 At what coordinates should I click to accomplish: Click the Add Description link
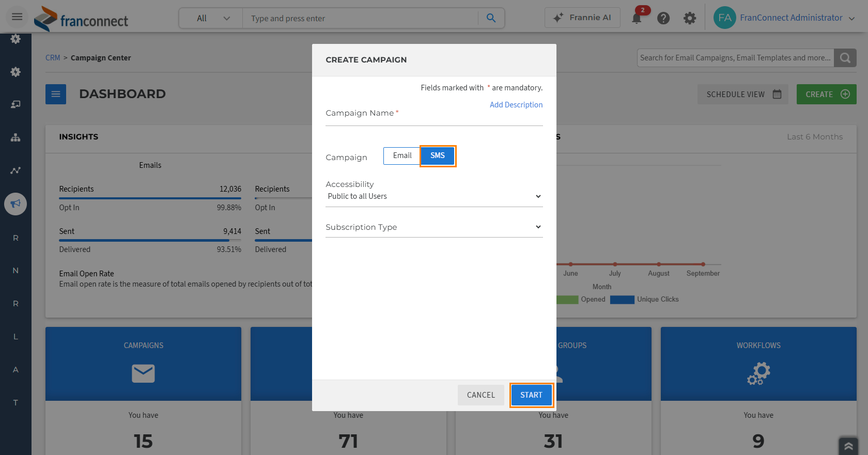(516, 105)
